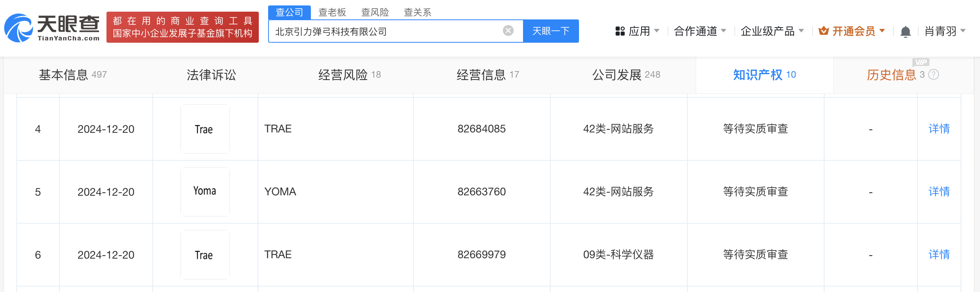Click the Tianyancha logo
980x292 pixels.
pos(52,28)
